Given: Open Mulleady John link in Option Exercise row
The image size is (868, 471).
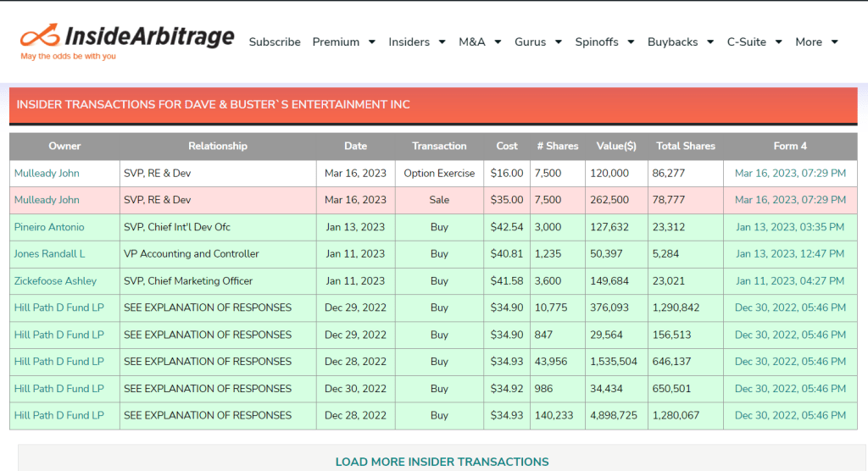Looking at the screenshot, I should [x=47, y=173].
